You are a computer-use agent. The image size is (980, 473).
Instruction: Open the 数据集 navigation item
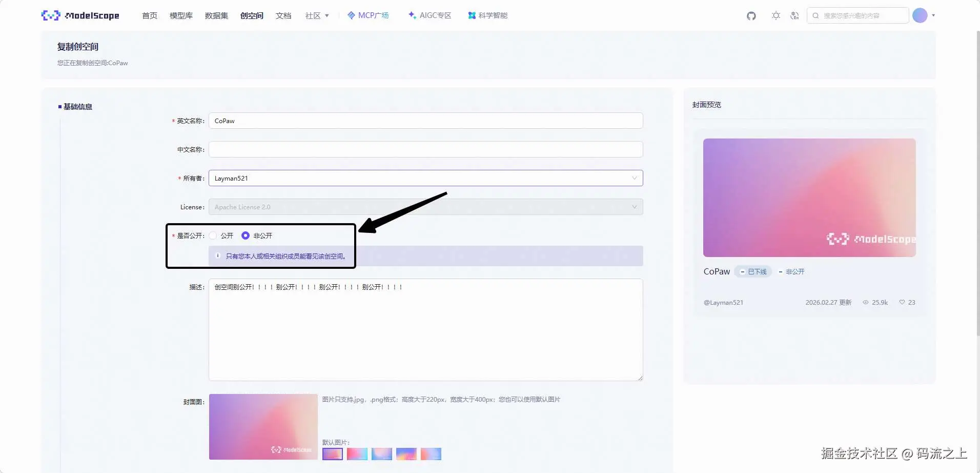click(x=216, y=16)
